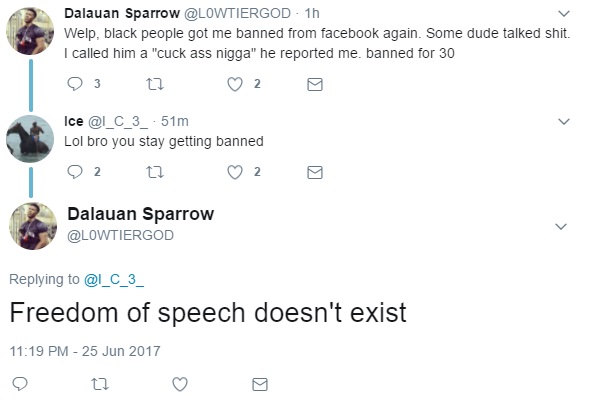Like Ice's tweet with the heart icon
605x414 pixels.
[x=235, y=172]
